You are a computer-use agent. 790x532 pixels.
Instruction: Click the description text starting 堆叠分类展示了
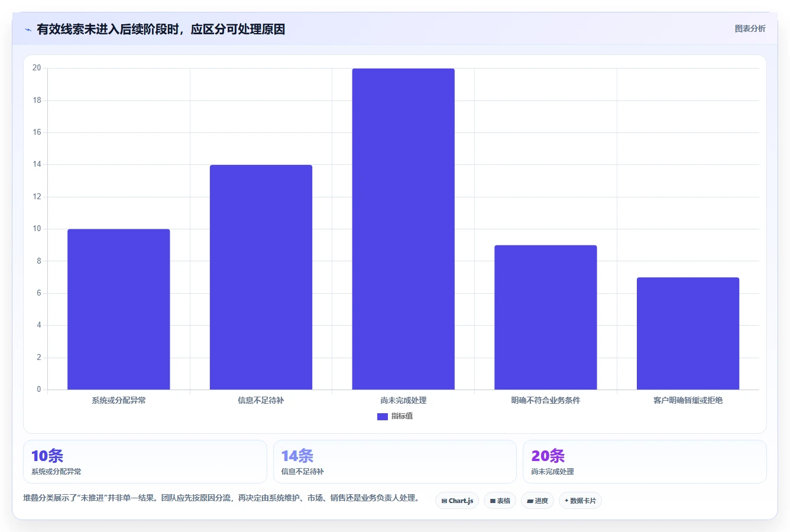(221, 498)
